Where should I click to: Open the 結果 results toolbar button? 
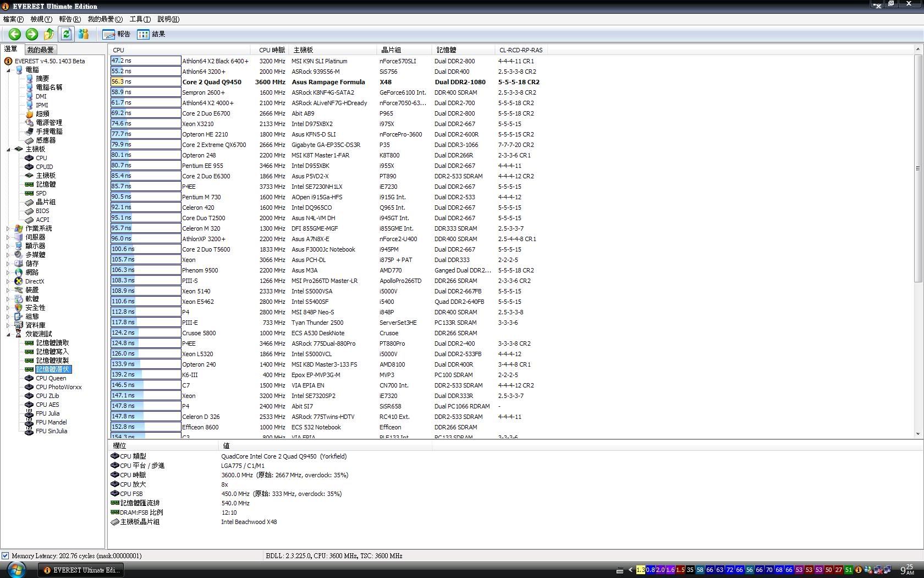[x=151, y=34]
